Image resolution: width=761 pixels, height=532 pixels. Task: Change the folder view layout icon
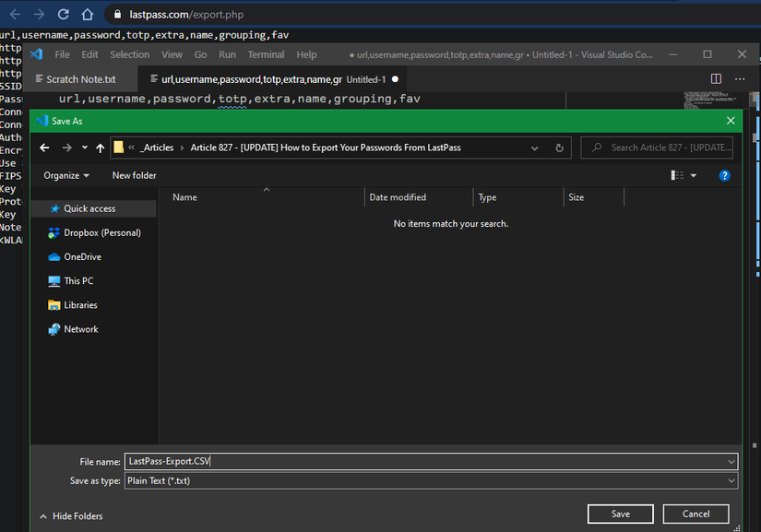pos(677,174)
